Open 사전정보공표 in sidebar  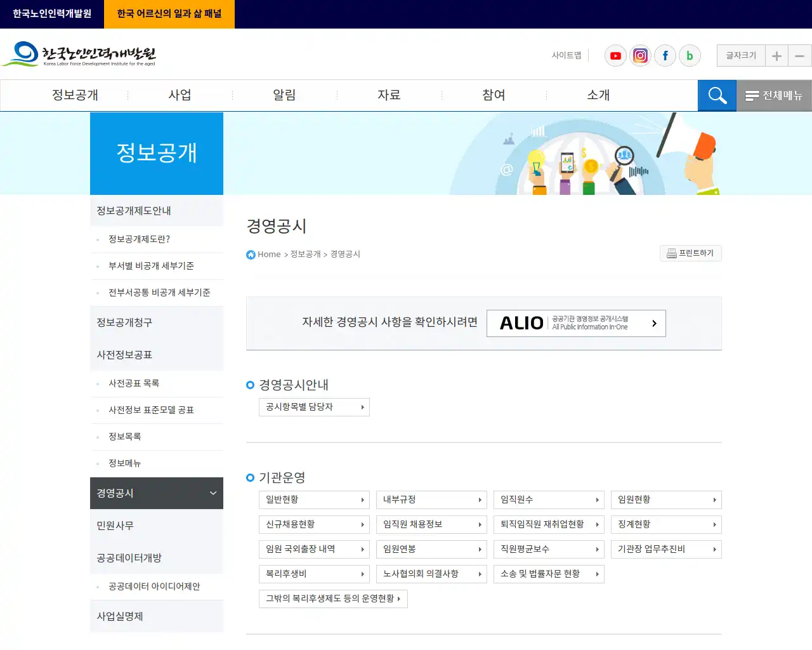coord(157,355)
